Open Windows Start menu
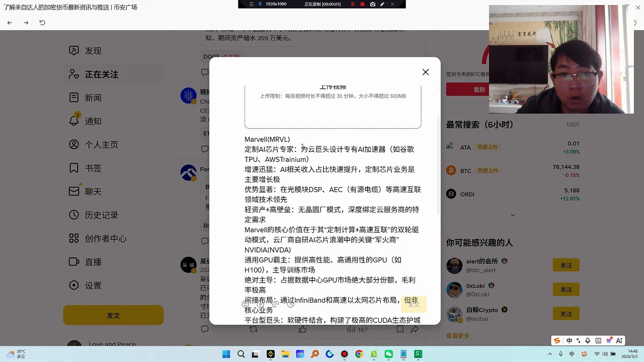Screen dimensions: 644x362 226,354
